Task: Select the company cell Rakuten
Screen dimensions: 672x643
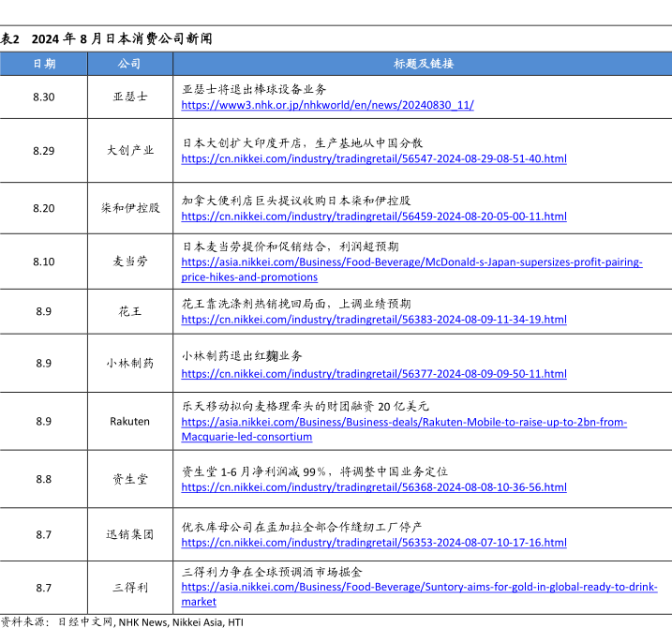Action: (x=130, y=422)
